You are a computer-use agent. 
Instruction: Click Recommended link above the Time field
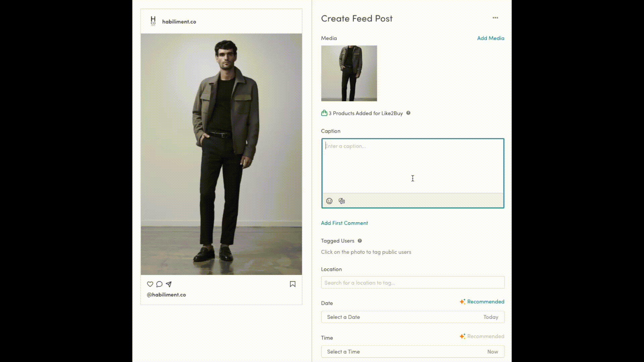(x=485, y=336)
